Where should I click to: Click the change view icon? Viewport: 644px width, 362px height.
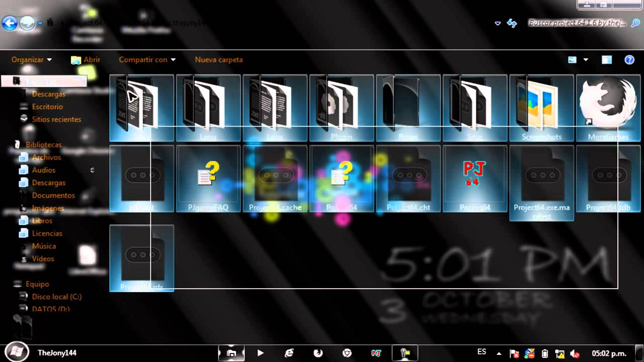pyautogui.click(x=572, y=59)
